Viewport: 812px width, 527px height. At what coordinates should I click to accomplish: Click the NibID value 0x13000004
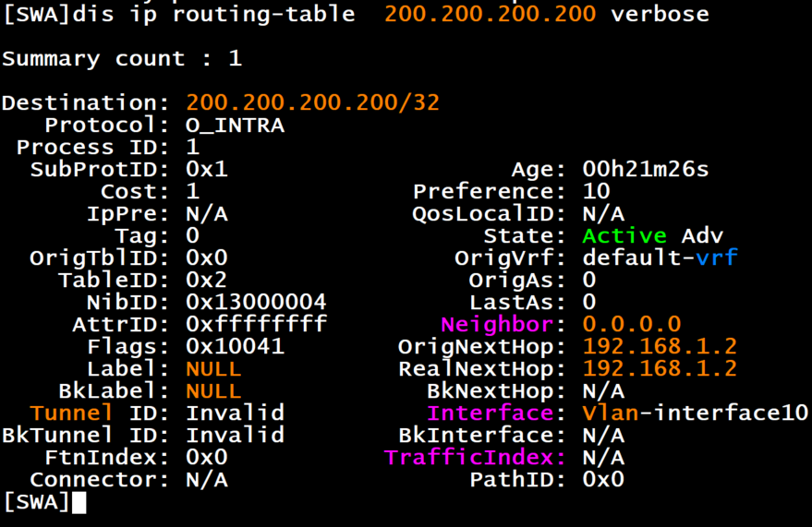256,302
